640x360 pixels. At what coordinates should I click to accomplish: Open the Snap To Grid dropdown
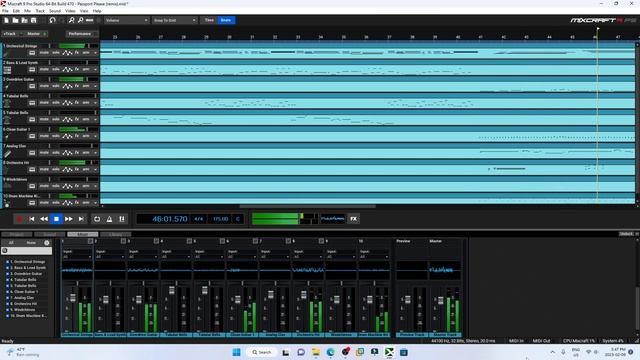[x=175, y=20]
